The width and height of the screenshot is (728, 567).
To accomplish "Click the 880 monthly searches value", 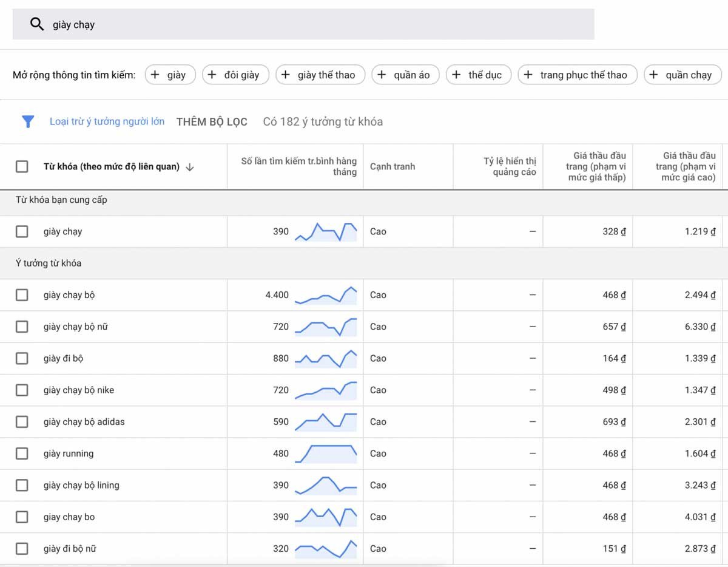I will 281,358.
